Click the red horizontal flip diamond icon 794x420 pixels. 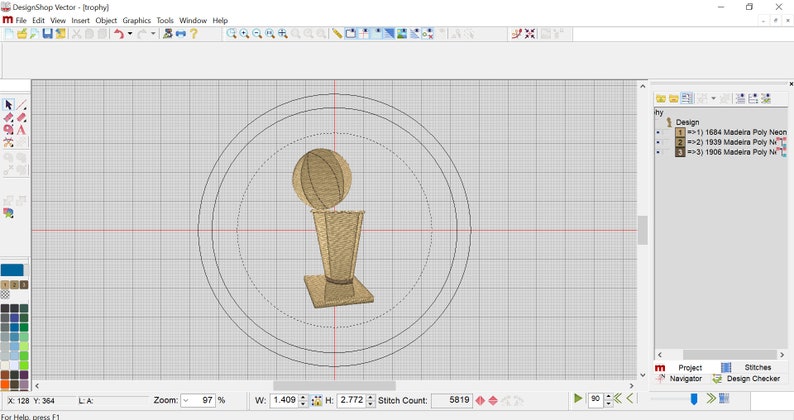tap(480, 401)
